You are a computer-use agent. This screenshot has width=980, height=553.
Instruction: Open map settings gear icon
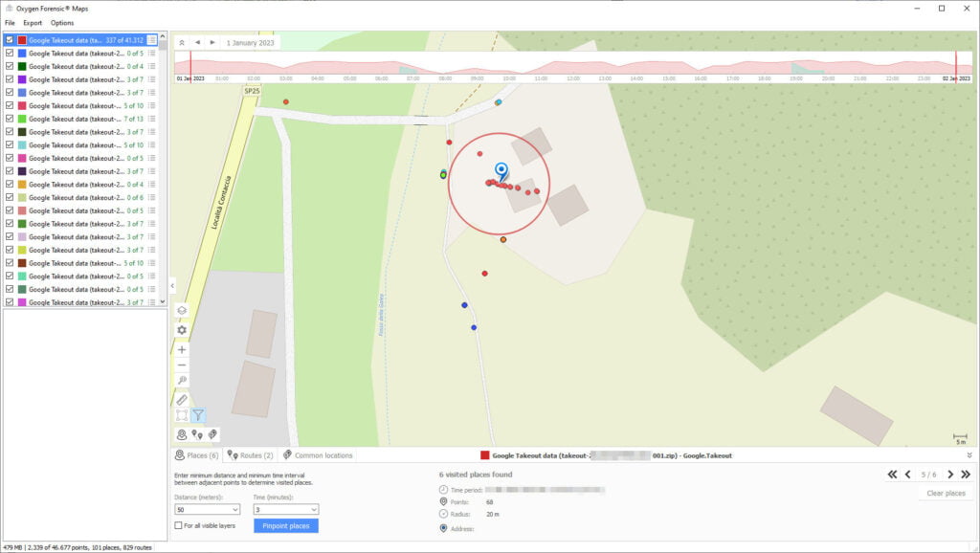tap(182, 330)
